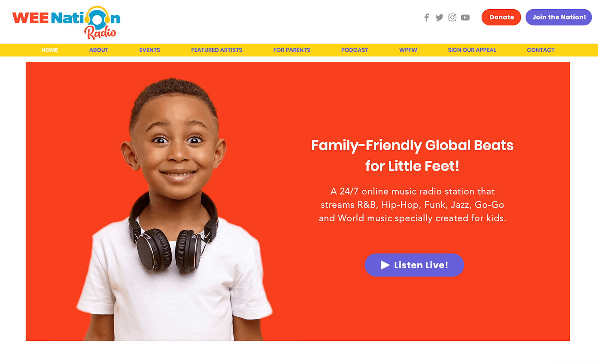Click the Family-Friendly Global Beats headline
The image size is (598, 364).
pos(412,155)
